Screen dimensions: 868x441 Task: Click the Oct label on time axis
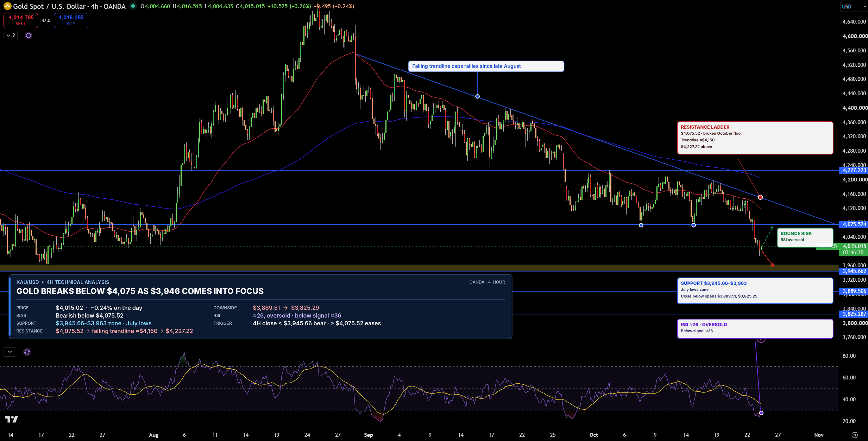(x=594, y=435)
